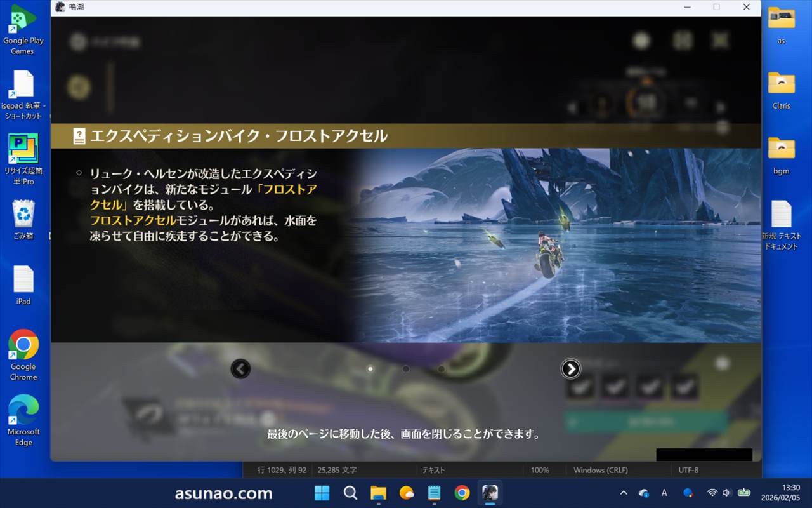Image resolution: width=812 pixels, height=508 pixels.
Task: Select the second page indicator dot
Action: (x=406, y=368)
